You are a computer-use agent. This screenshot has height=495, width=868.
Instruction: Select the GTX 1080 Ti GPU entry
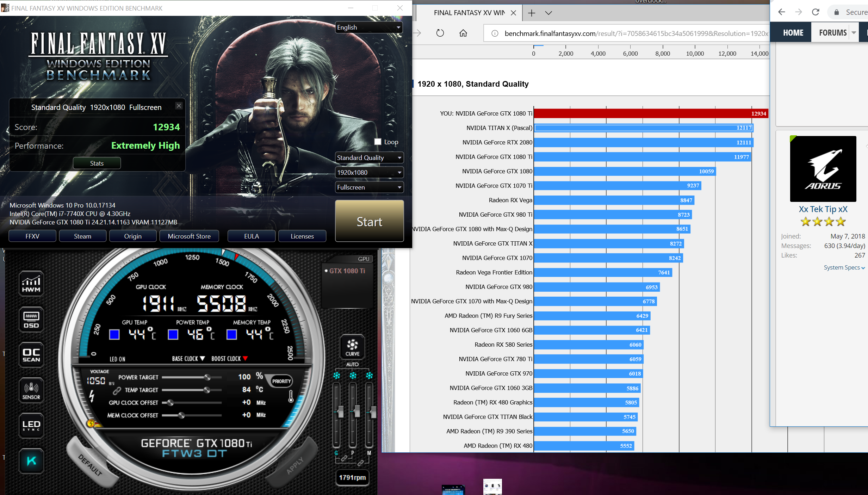click(347, 271)
